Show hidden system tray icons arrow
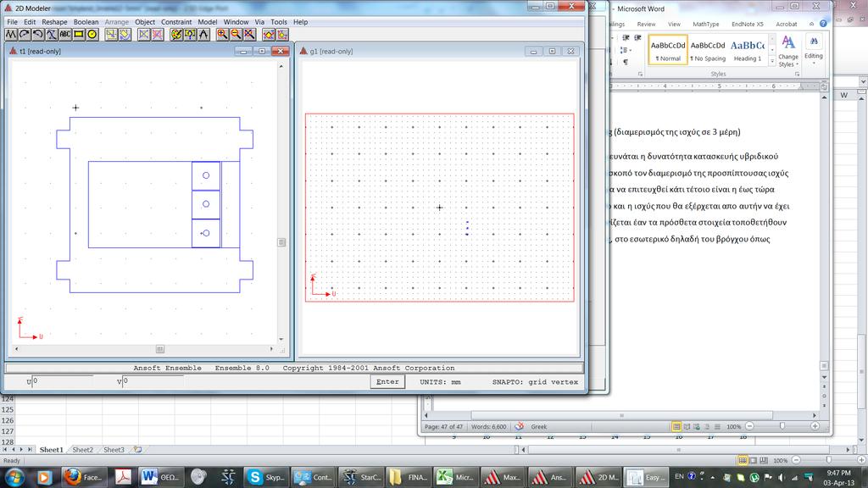Screen dimensions: 868x488 pyautogui.click(x=712, y=477)
